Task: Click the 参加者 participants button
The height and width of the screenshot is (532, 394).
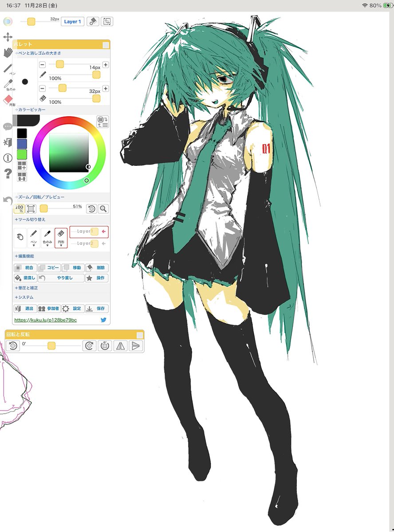Action: pos(49,309)
